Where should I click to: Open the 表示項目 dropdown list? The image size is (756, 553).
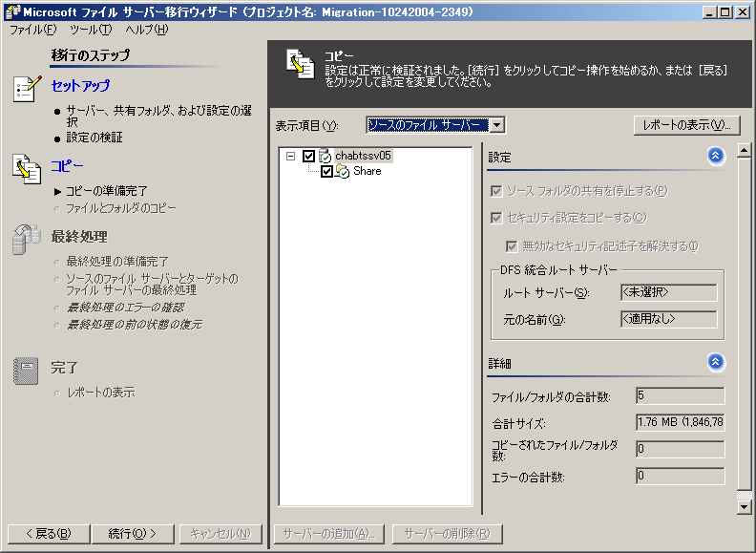click(497, 125)
